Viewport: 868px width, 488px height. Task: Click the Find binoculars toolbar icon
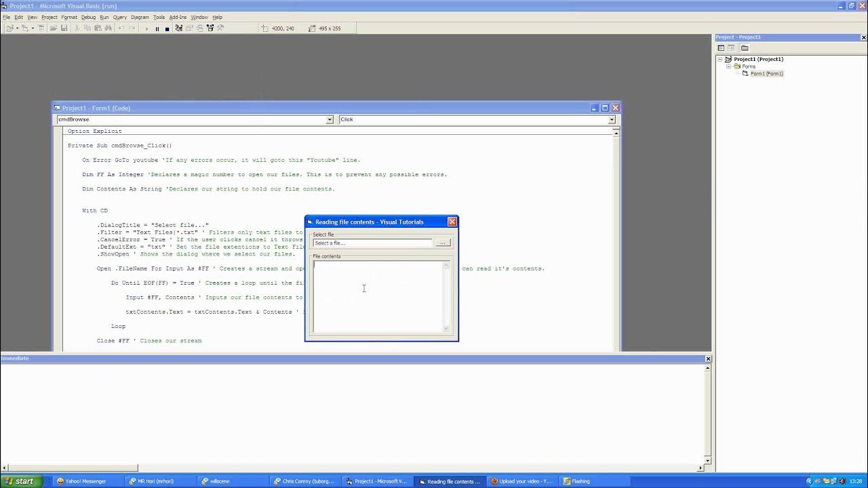[108, 28]
